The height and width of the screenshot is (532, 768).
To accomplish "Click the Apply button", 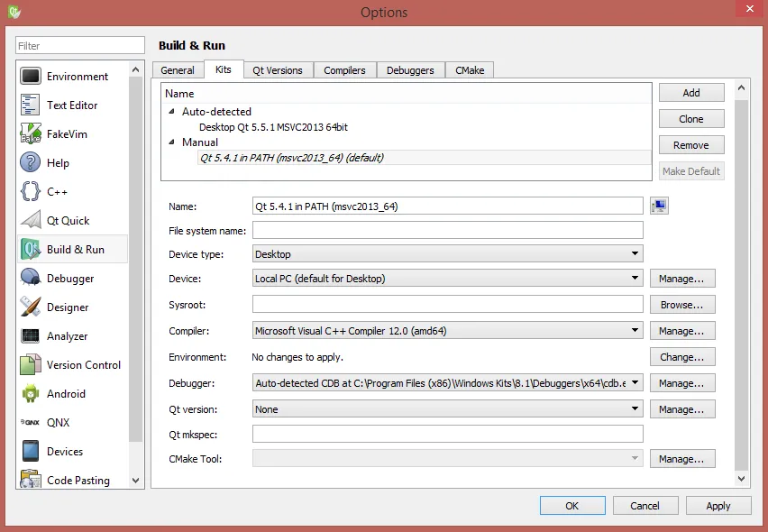I will (718, 506).
